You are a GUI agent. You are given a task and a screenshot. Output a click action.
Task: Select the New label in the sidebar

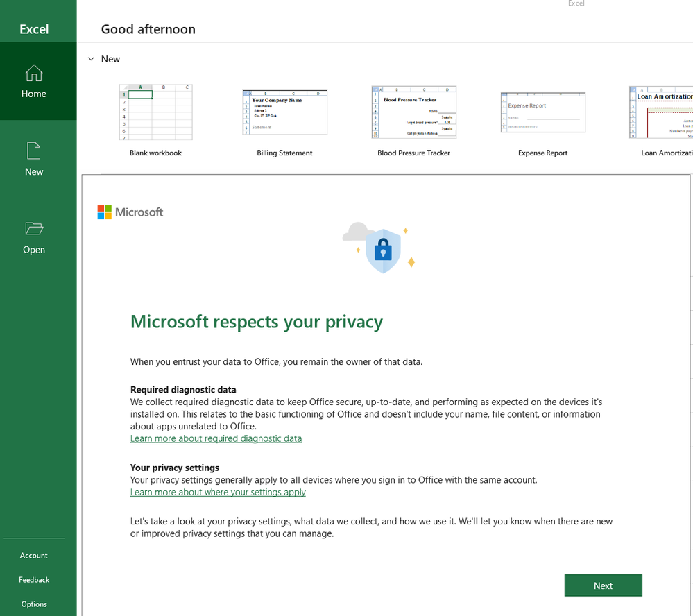[34, 171]
